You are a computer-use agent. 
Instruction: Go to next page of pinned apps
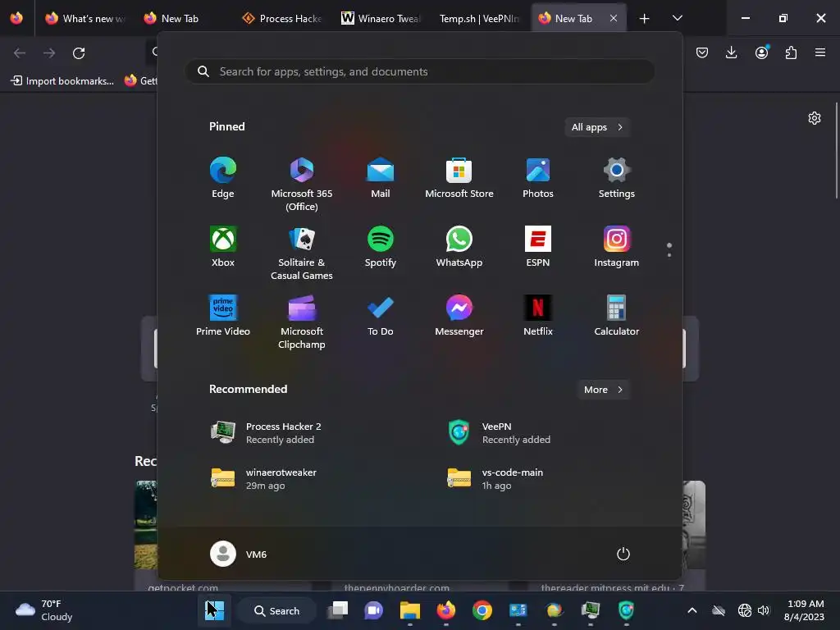(x=669, y=255)
